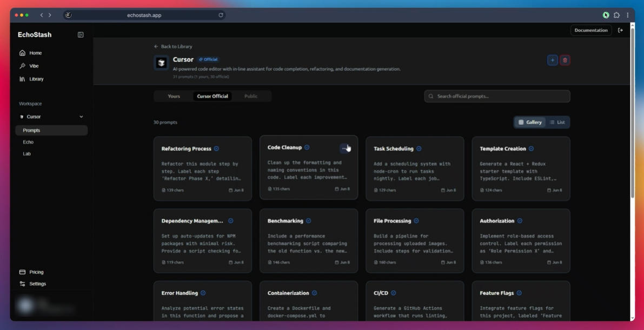
Task: Click the Cursor AI-powered code editor description
Action: (x=287, y=69)
